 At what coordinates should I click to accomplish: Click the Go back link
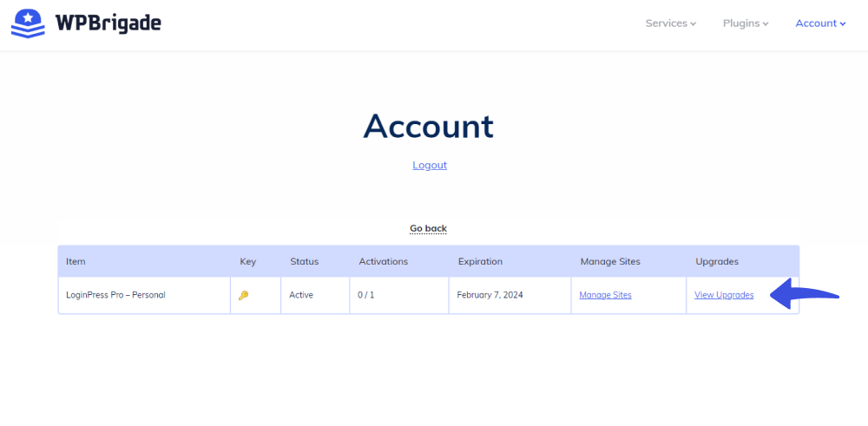click(428, 228)
